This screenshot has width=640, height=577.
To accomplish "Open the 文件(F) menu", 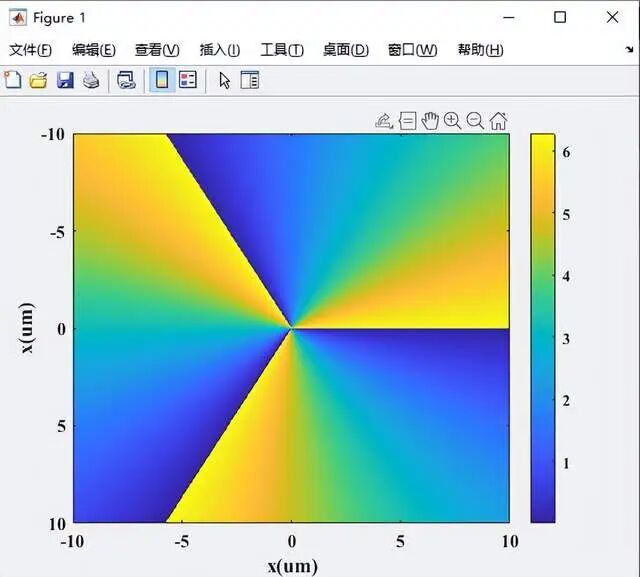I will [x=30, y=50].
